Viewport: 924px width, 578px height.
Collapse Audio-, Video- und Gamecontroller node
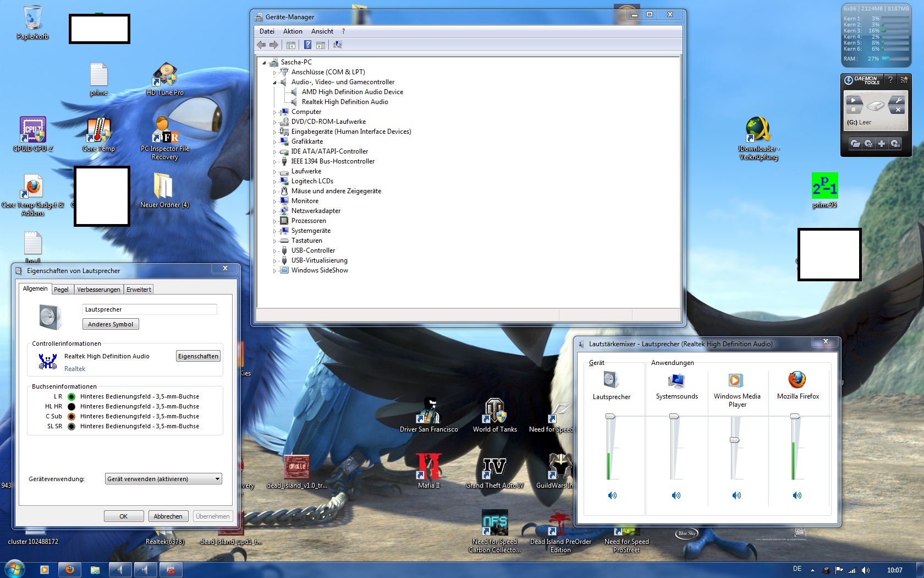274,82
